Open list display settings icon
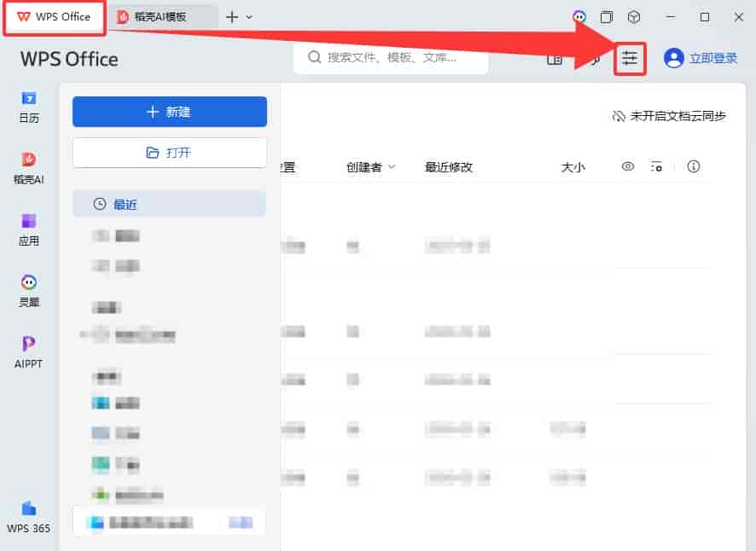The height and width of the screenshot is (551, 756). pyautogui.click(x=656, y=167)
